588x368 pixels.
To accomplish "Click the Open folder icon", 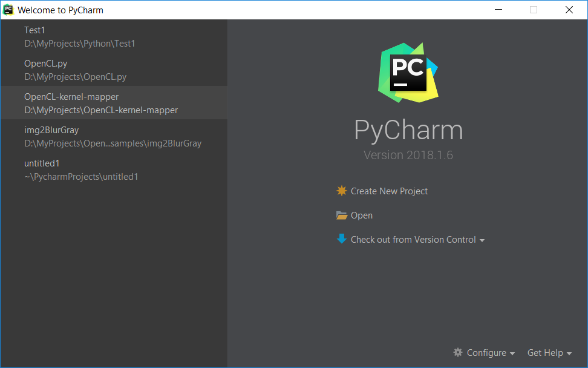I will [x=342, y=215].
